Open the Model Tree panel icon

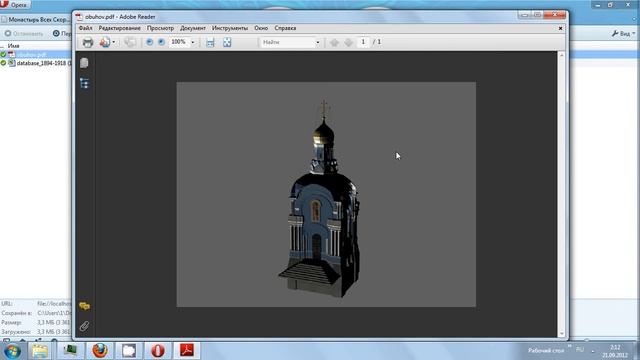(84, 83)
